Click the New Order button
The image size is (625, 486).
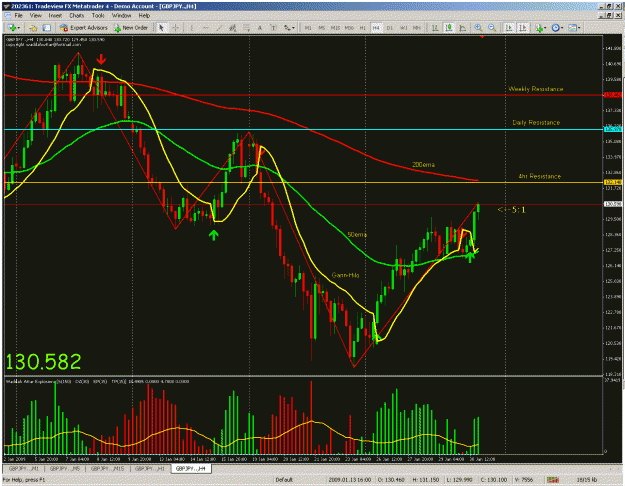pos(131,28)
